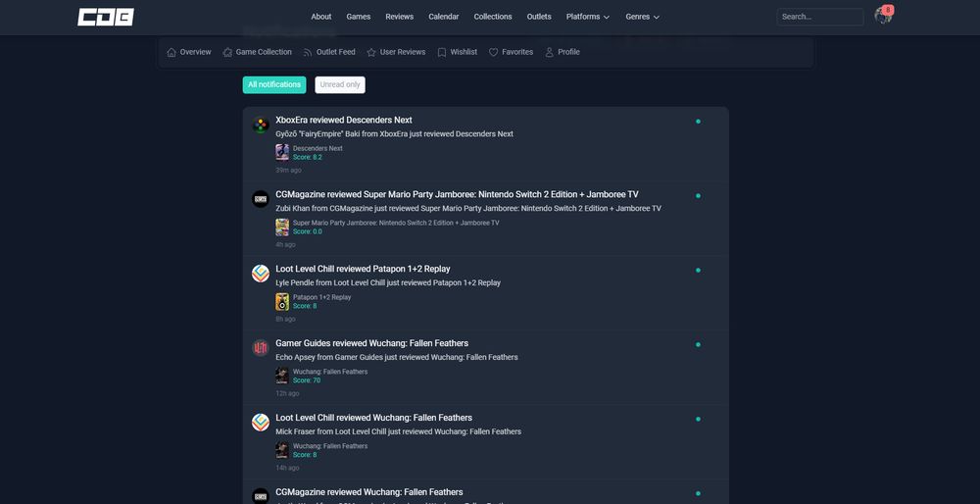Click the Wishlist bookmark icon
980x504 pixels.
click(x=442, y=53)
